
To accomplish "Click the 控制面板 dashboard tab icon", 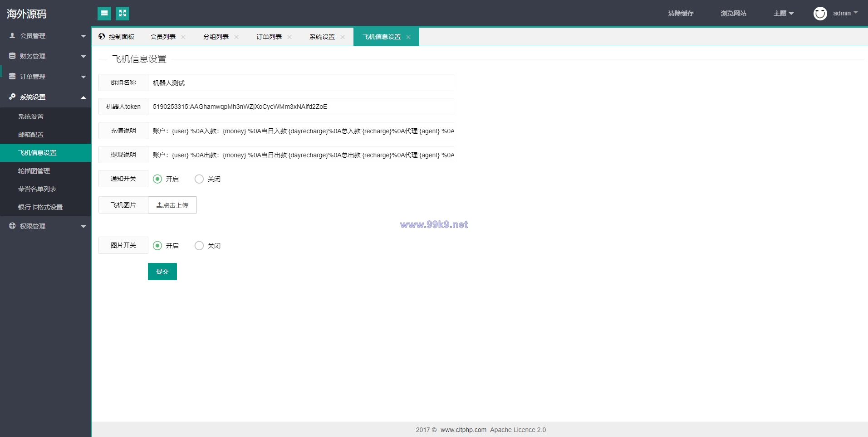I will pos(102,36).
